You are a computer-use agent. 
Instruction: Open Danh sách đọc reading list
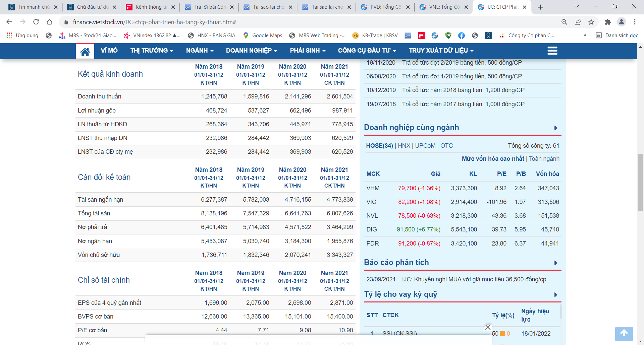tap(616, 36)
